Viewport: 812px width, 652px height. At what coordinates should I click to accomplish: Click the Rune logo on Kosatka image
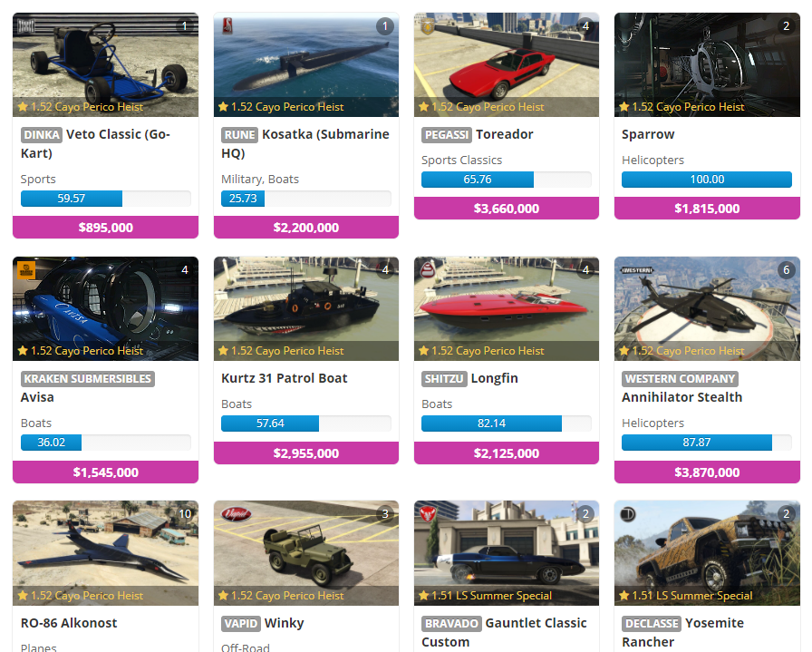227,26
